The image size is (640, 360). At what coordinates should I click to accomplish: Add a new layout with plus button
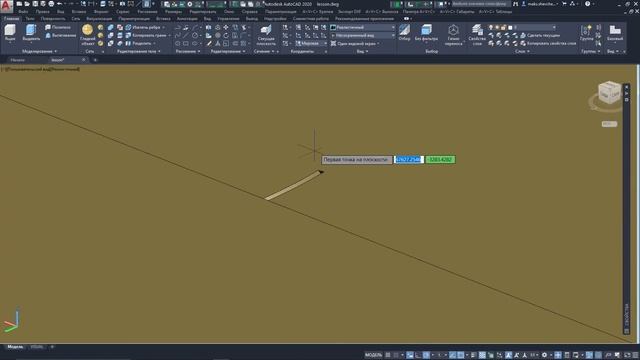(x=52, y=347)
